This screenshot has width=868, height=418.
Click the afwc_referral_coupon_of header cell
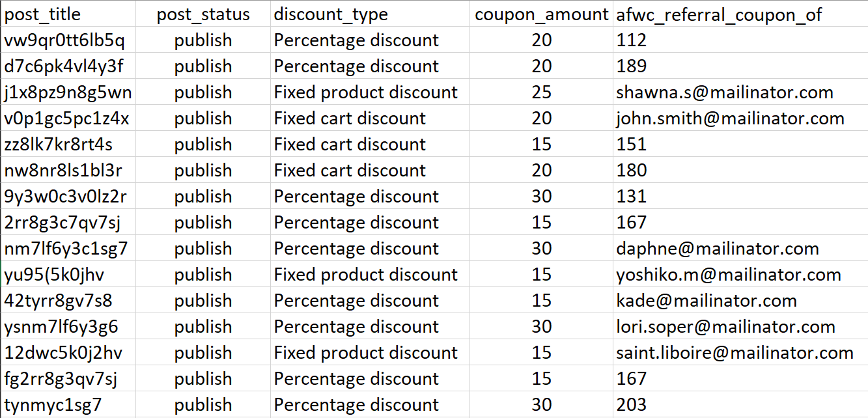coord(740,14)
